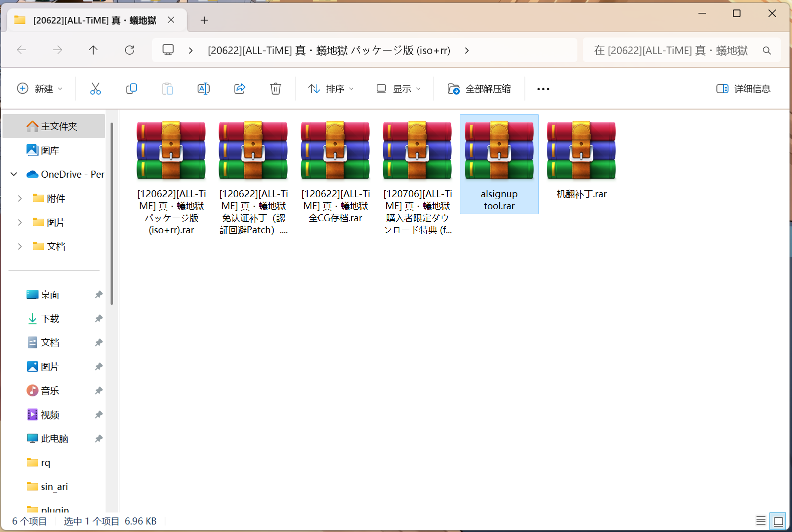Click chevron after This PC icon in address bar
The image size is (792, 532).
tap(191, 51)
